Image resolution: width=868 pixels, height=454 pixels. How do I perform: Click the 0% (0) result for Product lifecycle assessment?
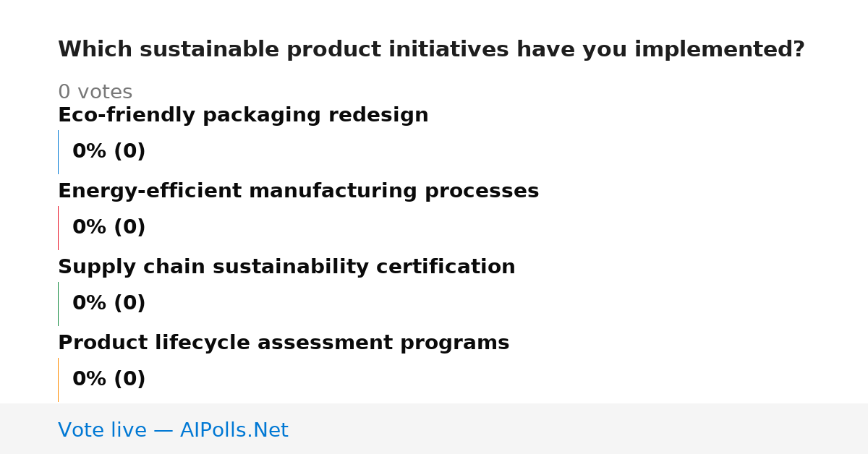tap(109, 380)
